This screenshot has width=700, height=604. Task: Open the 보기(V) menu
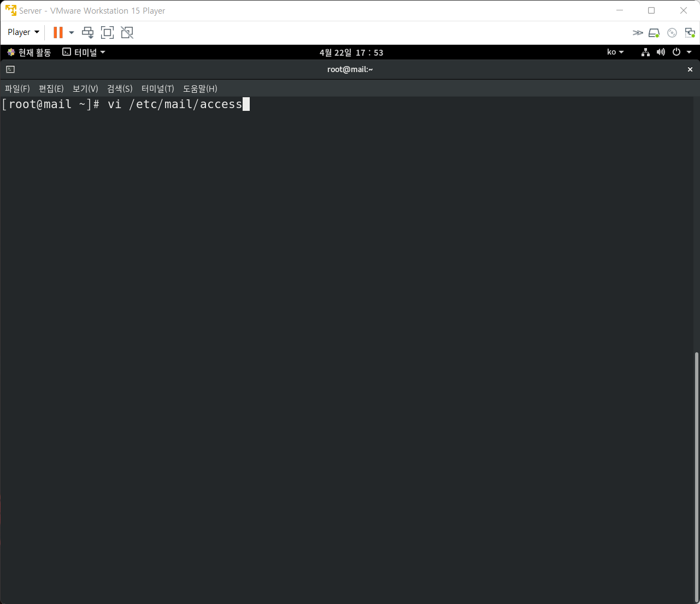coord(85,88)
